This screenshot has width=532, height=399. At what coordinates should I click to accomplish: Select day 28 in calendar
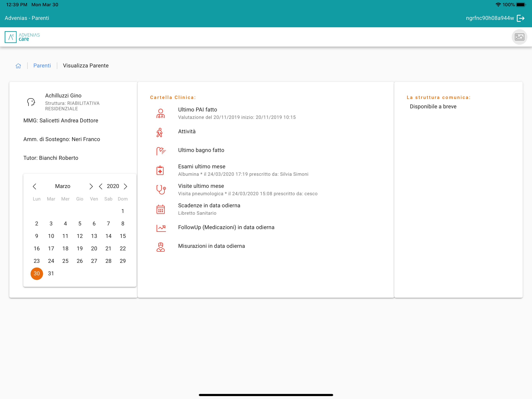[108, 261]
